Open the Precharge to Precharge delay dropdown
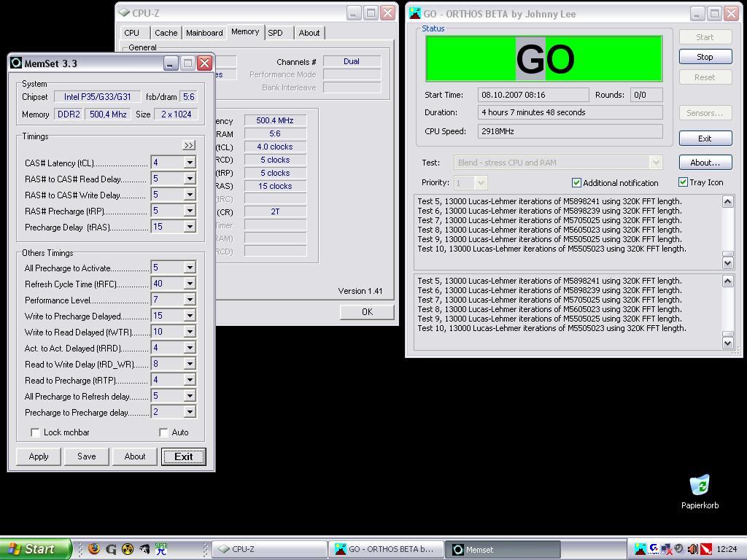Viewport: 747px width, 560px height. (x=190, y=413)
